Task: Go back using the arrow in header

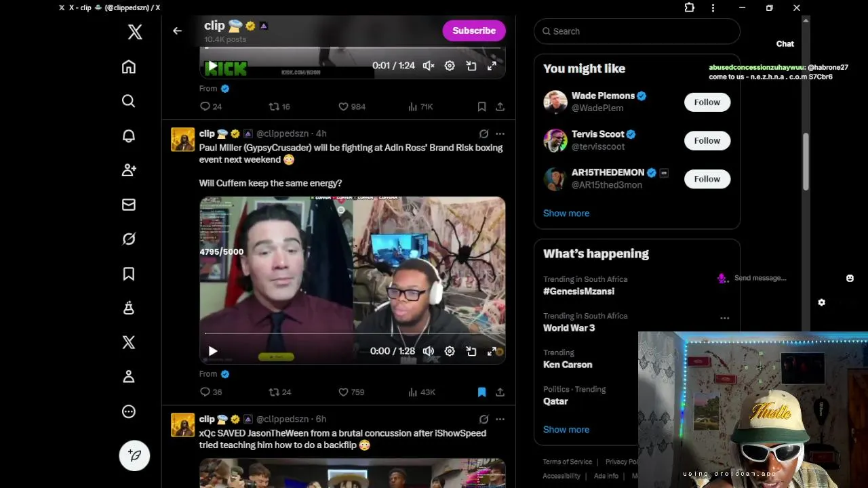Action: pos(177,30)
